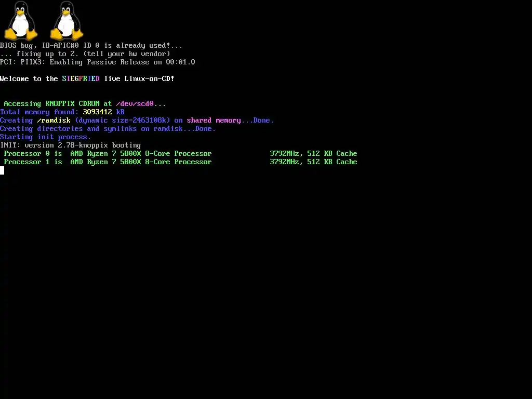The height and width of the screenshot is (399, 532).
Task: Click the memory value "3093412"
Action: click(97, 112)
